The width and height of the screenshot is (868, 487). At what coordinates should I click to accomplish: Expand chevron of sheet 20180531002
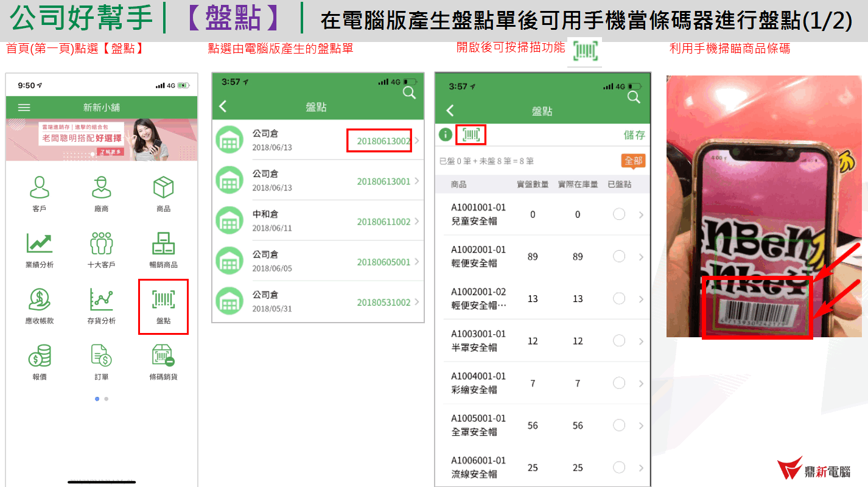pyautogui.click(x=416, y=302)
